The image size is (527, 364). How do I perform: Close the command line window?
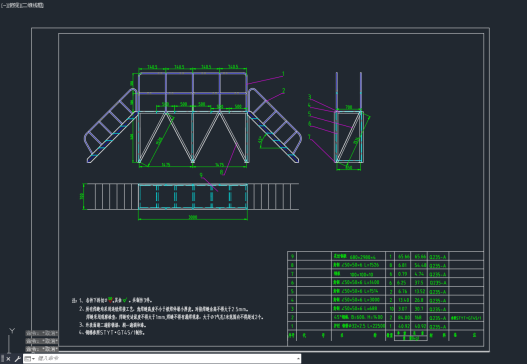click(x=8, y=359)
